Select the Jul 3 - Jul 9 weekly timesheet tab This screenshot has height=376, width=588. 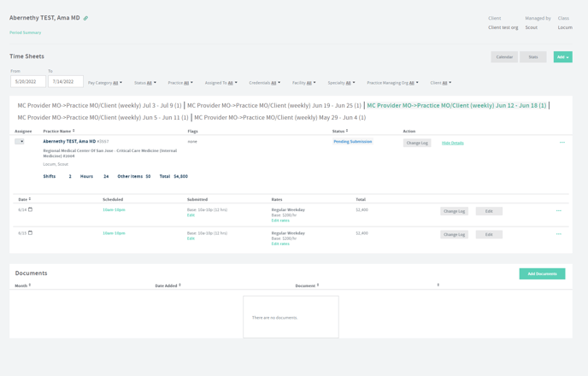tap(99, 105)
